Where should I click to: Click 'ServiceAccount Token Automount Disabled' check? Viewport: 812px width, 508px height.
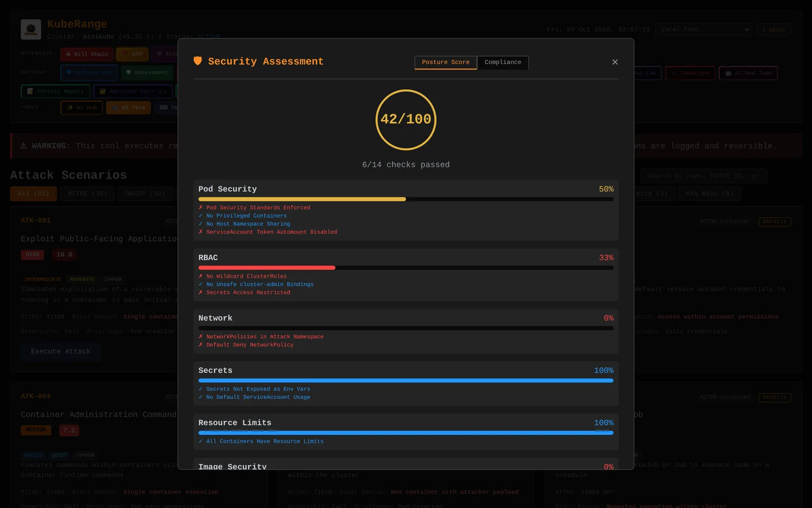click(267, 232)
